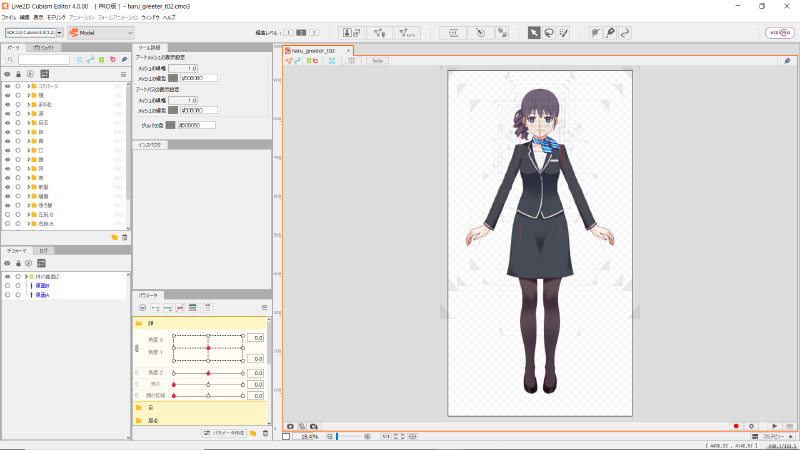Click the パラメータ作成 button
800x450 pixels.
coord(224,433)
